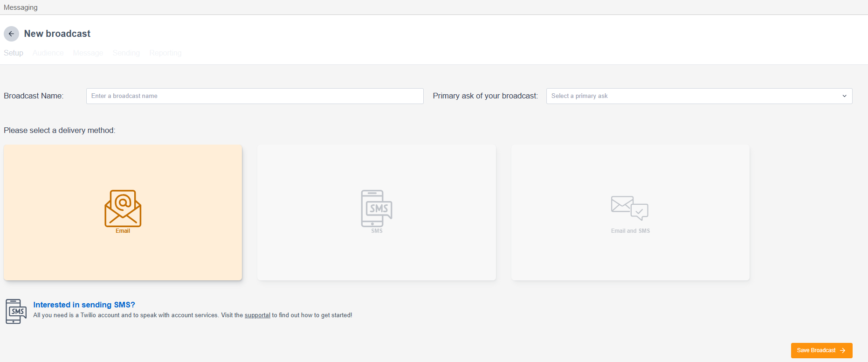Focus the Broadcast Name input field
This screenshot has width=868, height=362.
[x=255, y=96]
